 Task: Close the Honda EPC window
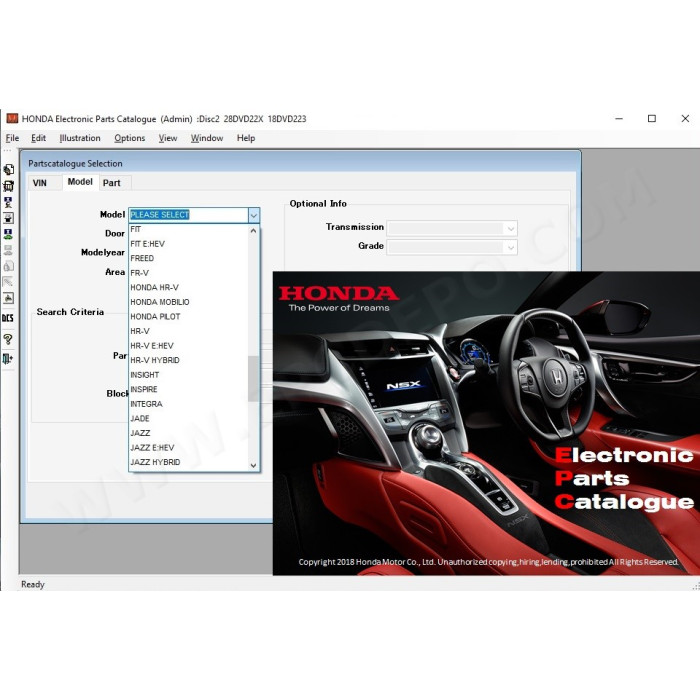(x=685, y=118)
